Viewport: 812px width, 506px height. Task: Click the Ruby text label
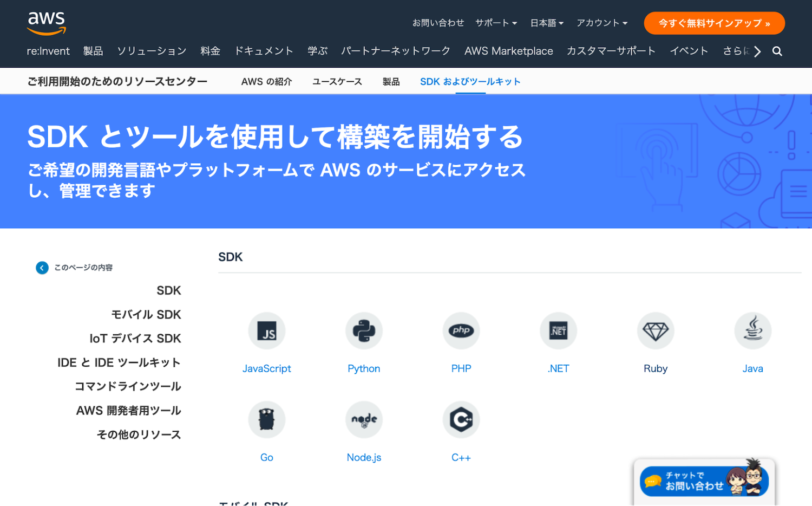click(x=656, y=368)
